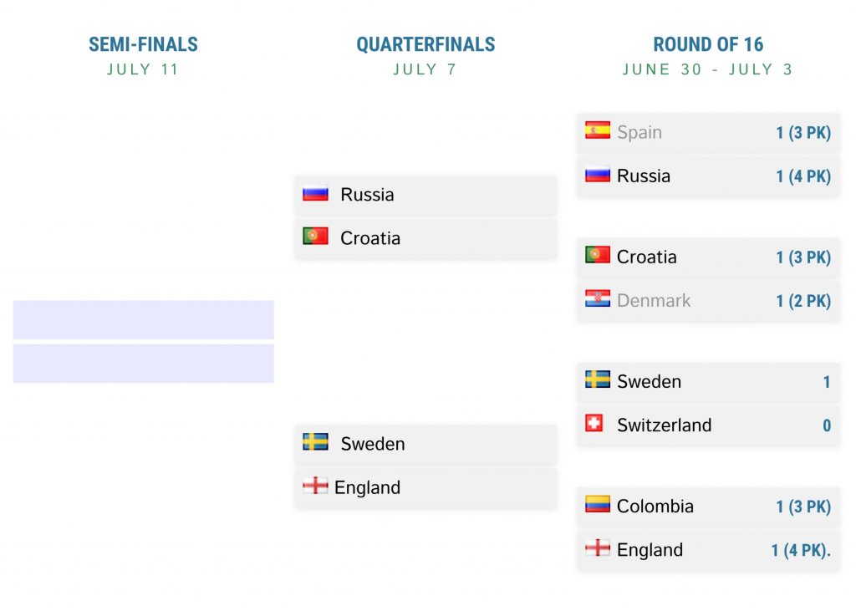The width and height of the screenshot is (856, 616).
Task: Click the Croatia Round of 16 team name
Action: point(646,257)
